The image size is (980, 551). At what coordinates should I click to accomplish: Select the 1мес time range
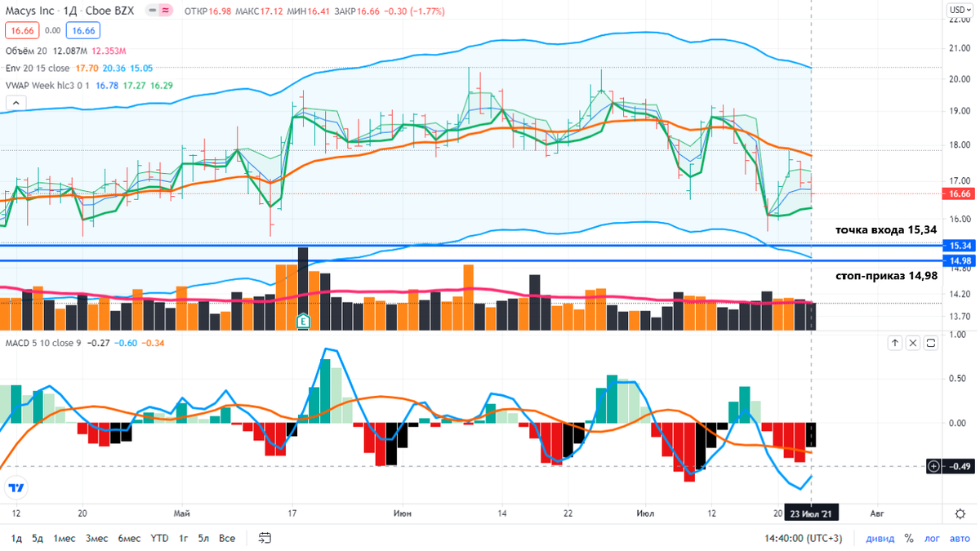[x=65, y=538]
